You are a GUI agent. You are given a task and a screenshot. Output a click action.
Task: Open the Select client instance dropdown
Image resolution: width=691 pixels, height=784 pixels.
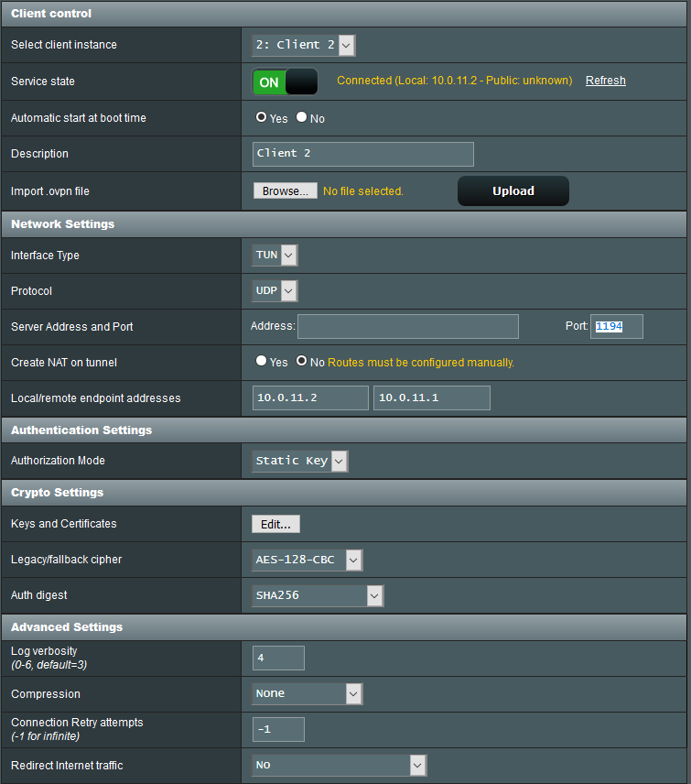coord(303,45)
